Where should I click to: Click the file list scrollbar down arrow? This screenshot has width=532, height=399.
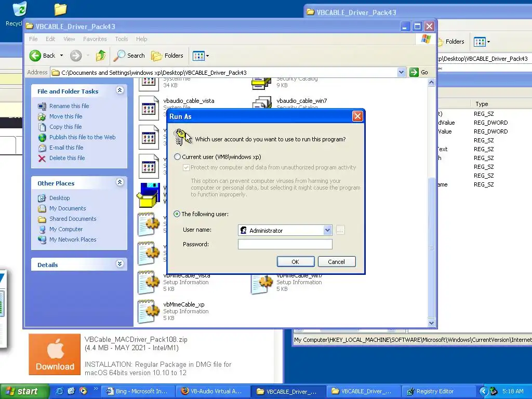point(431,323)
